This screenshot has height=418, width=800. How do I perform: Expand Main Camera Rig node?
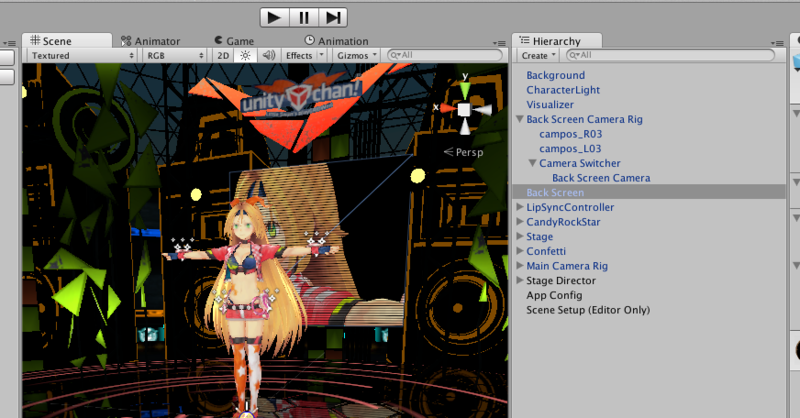(x=520, y=265)
